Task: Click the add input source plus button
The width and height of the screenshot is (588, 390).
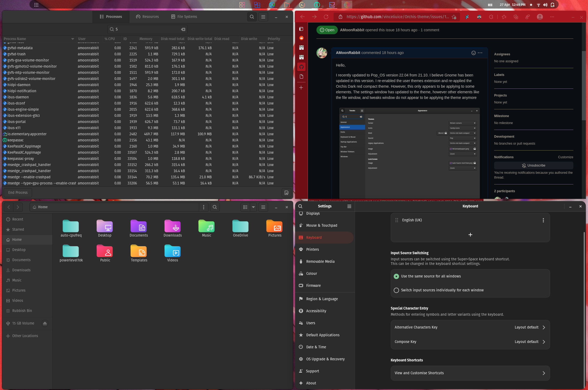Action: 470,235
